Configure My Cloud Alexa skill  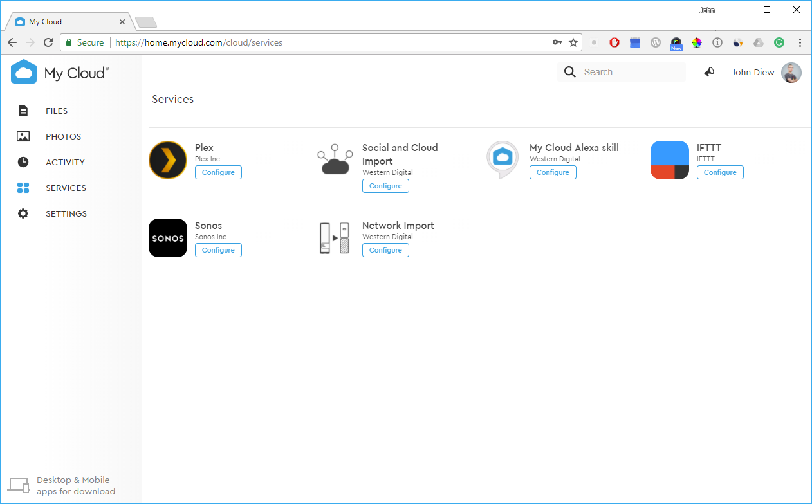[553, 172]
